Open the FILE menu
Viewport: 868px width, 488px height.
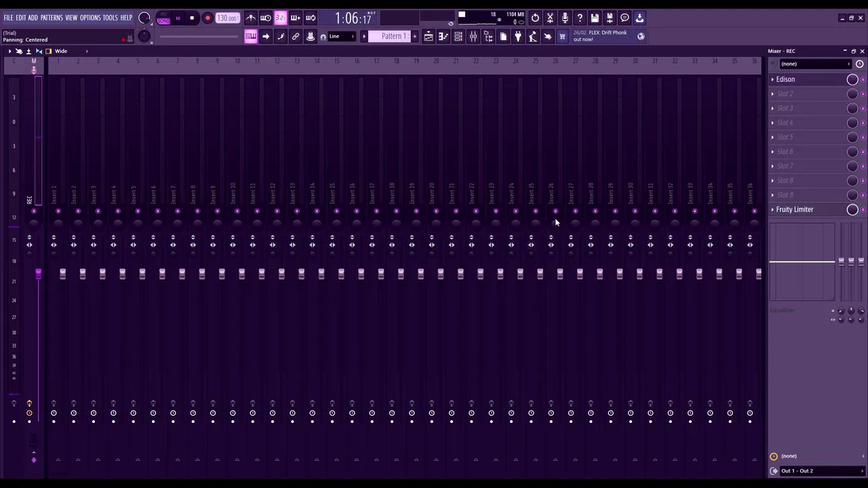pyautogui.click(x=8, y=18)
